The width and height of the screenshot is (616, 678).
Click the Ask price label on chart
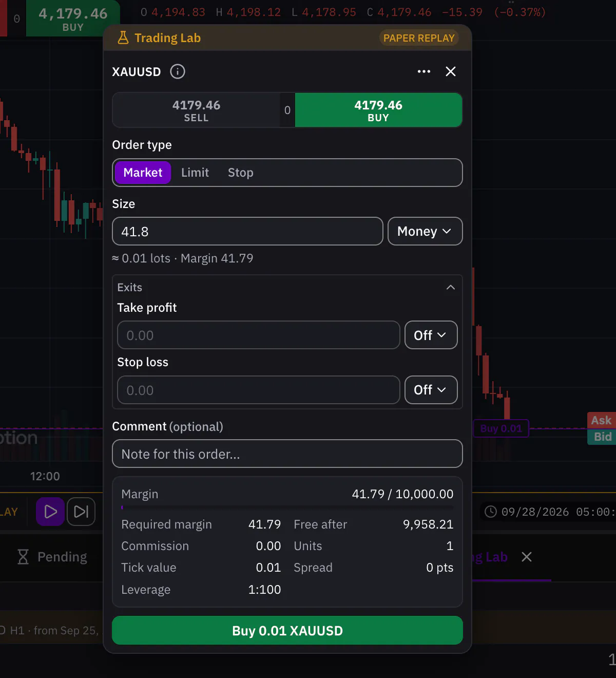coord(601,420)
